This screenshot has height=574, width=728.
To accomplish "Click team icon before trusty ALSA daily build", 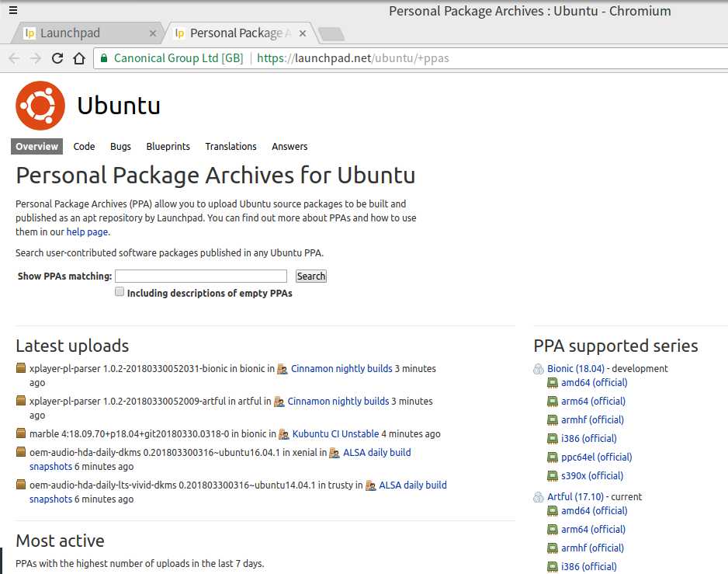I will click(x=370, y=485).
